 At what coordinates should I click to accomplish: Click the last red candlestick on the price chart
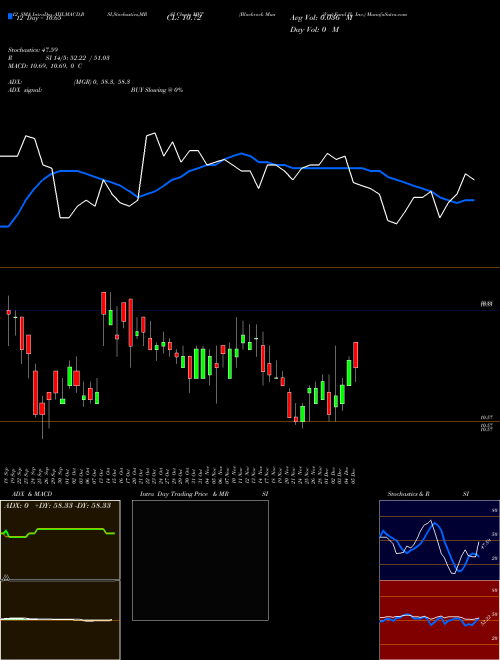[x=356, y=355]
